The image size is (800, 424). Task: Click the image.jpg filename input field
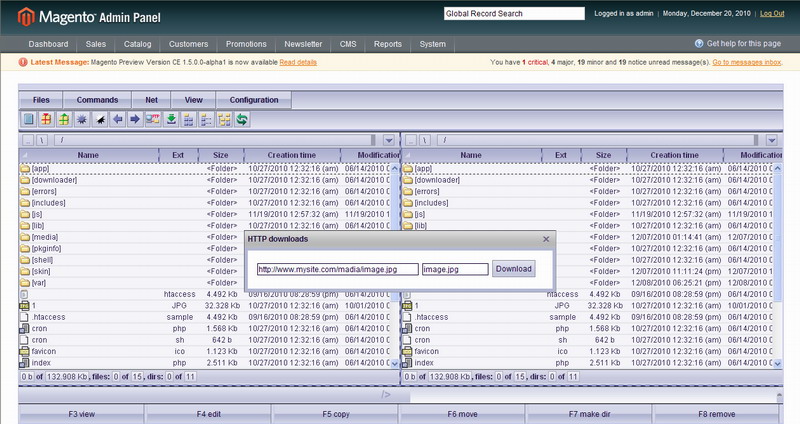point(455,269)
